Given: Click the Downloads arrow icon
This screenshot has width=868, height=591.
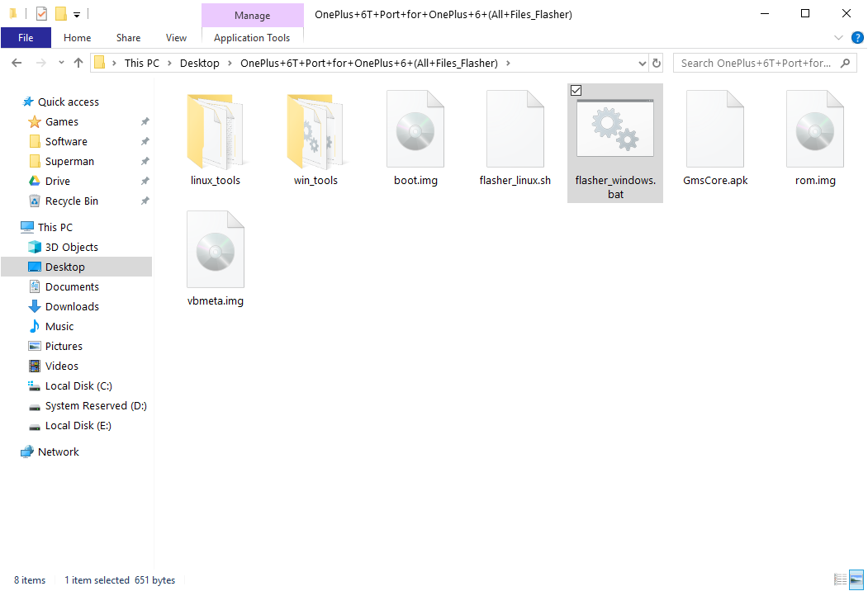Looking at the screenshot, I should (35, 306).
